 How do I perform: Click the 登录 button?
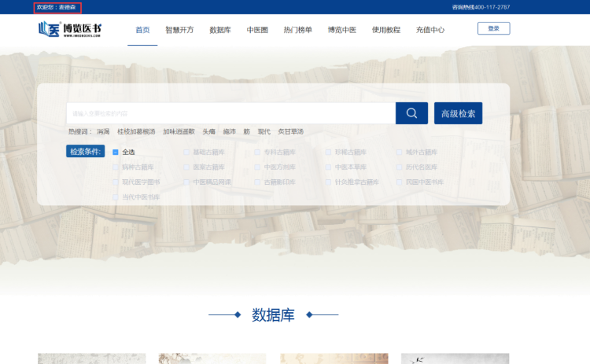[x=493, y=28]
